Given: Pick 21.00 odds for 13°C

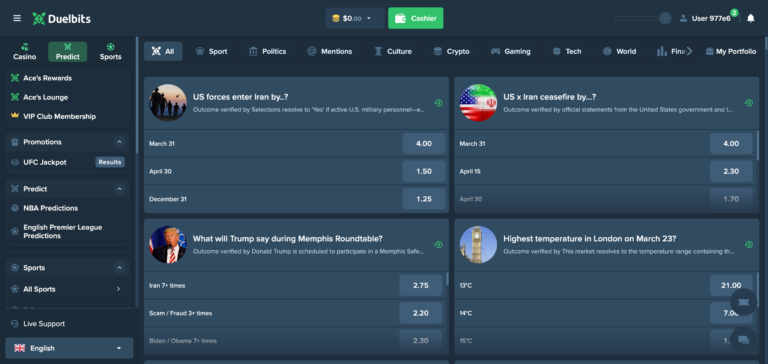Looking at the screenshot, I should [731, 285].
